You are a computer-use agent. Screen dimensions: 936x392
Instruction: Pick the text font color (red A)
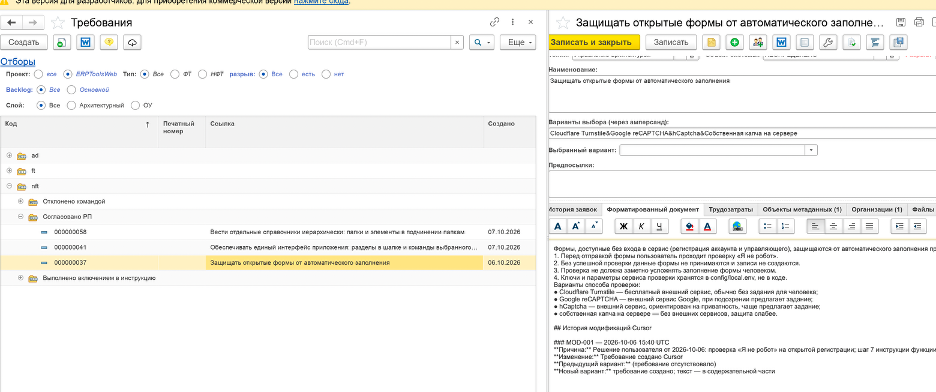tap(707, 226)
